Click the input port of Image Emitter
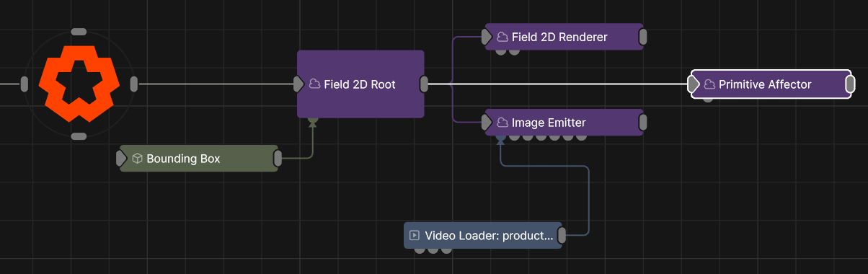 click(x=486, y=123)
